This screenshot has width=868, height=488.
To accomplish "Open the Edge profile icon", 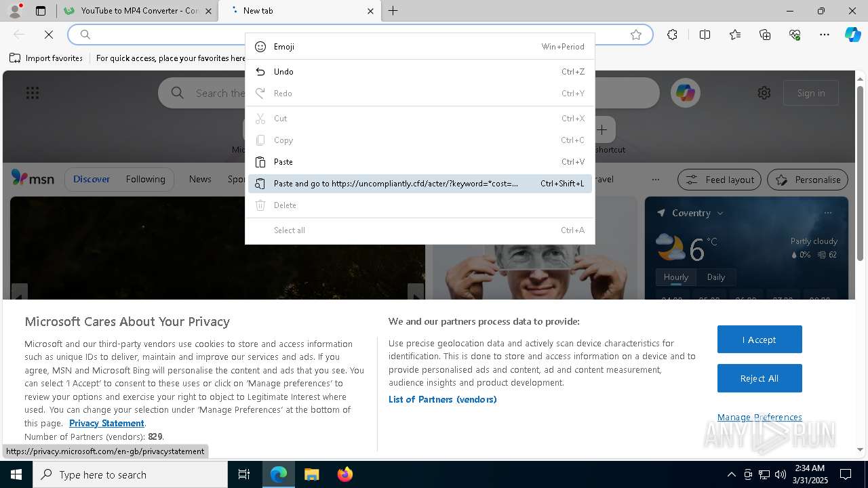I will pyautogui.click(x=14, y=11).
